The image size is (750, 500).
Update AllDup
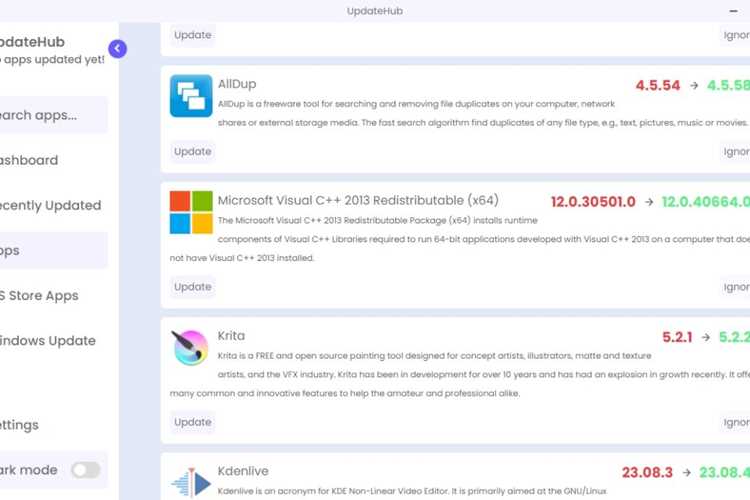193,151
